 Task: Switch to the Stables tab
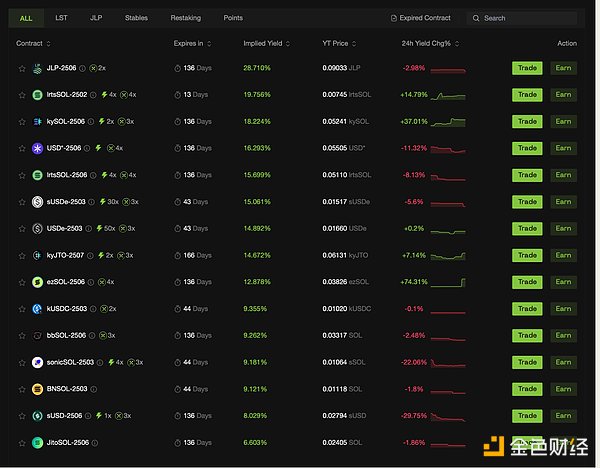(x=136, y=18)
